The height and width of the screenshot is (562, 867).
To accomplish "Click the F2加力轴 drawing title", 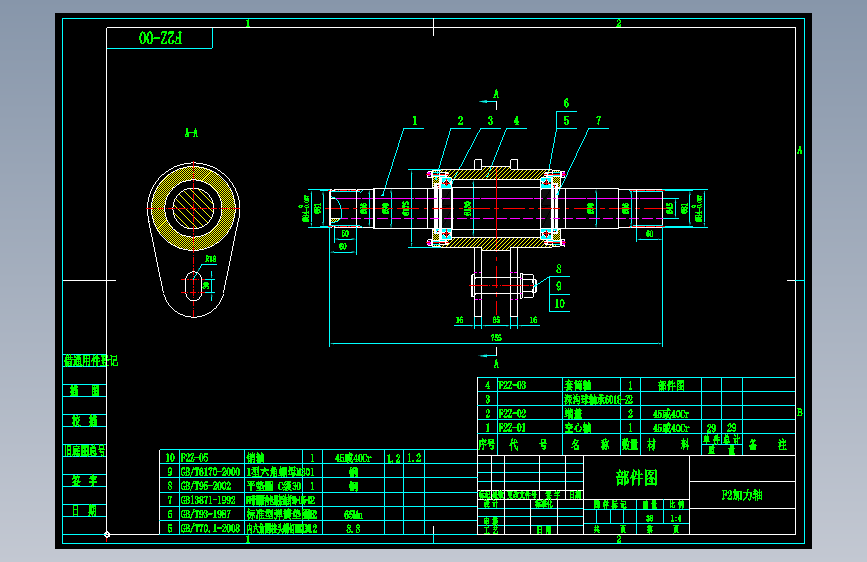I will click(x=742, y=495).
